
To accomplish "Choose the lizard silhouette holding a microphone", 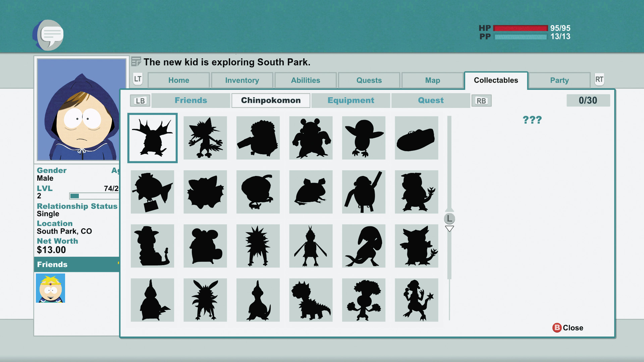I will coord(417,300).
